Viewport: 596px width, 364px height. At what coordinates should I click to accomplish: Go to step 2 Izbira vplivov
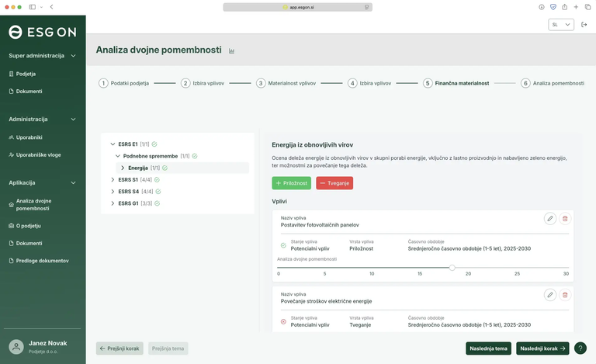[x=203, y=83]
